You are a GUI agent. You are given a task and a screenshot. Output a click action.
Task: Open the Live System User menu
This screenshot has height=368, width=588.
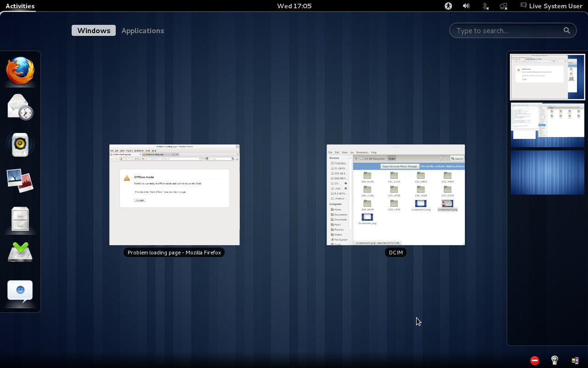(x=551, y=6)
